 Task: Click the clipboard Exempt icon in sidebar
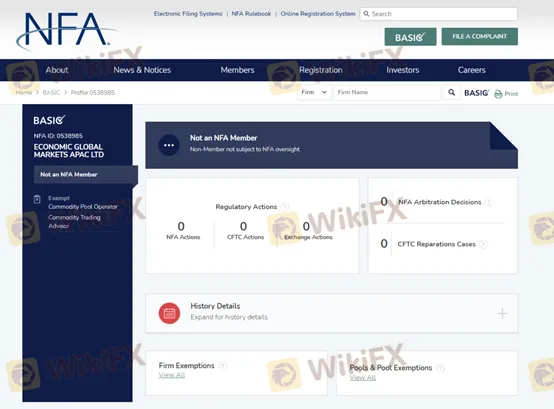pyautogui.click(x=37, y=199)
